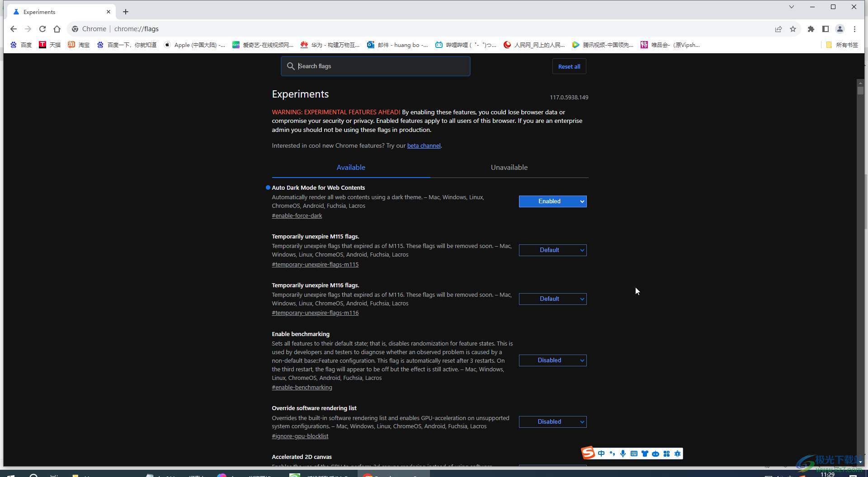868x477 pixels.
Task: Open the 百度 bookmark
Action: [x=21, y=45]
